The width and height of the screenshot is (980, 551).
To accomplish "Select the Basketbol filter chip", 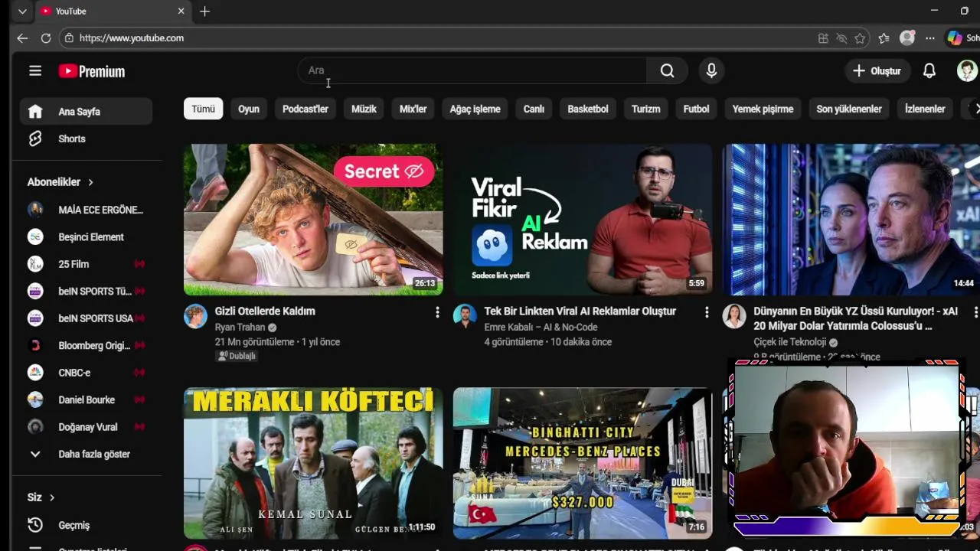I will pyautogui.click(x=588, y=109).
